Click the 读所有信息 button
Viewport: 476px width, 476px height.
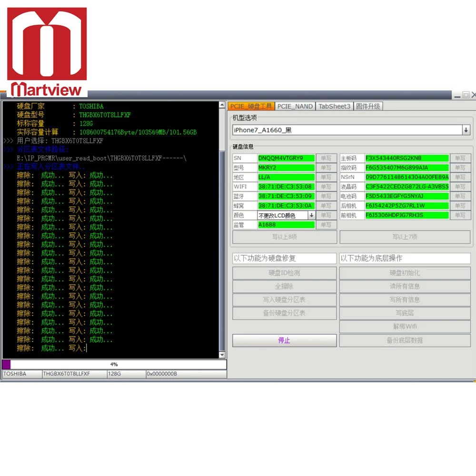(x=405, y=286)
